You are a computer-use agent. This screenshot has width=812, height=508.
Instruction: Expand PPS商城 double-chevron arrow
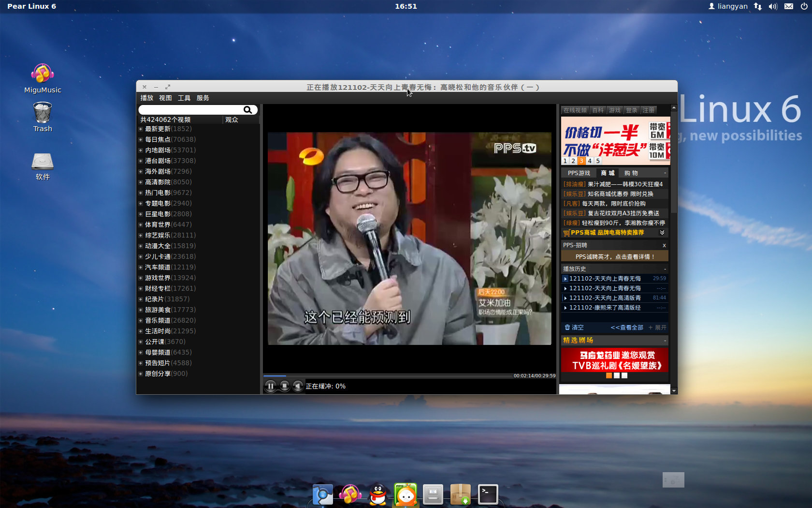(662, 233)
